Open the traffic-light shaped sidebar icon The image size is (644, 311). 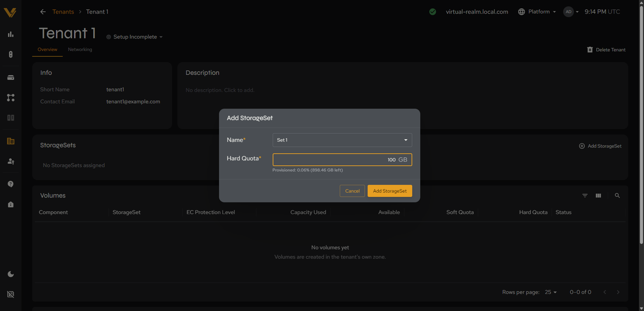[x=11, y=54]
